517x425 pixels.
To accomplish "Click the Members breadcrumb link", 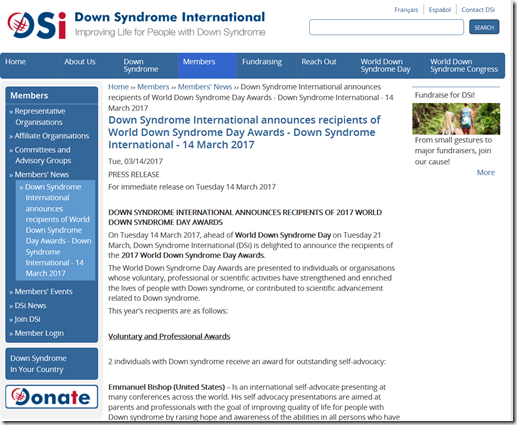I will [153, 87].
